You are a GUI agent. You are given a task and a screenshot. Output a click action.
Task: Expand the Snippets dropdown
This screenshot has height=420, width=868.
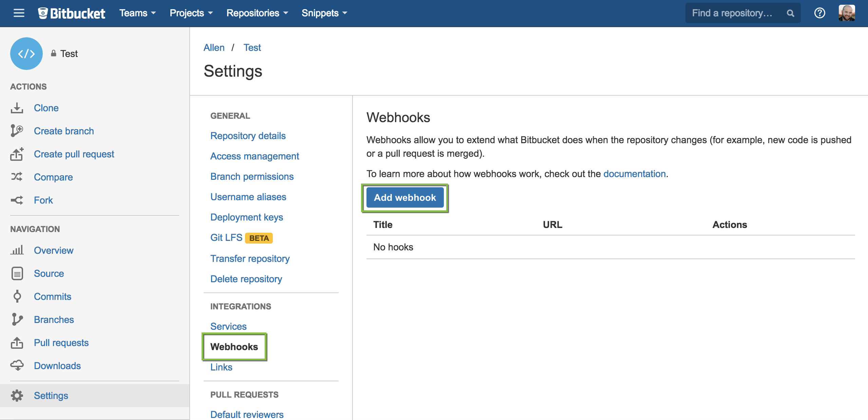324,13
